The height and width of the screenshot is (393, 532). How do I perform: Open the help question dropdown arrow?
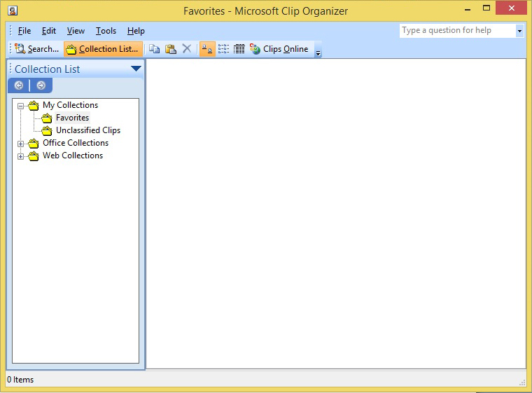point(519,31)
